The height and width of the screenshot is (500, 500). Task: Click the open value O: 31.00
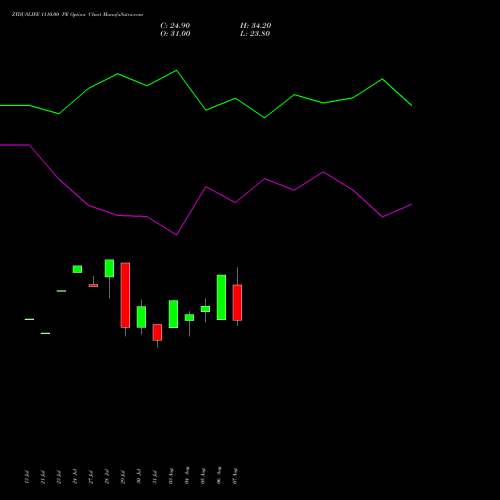(175, 34)
